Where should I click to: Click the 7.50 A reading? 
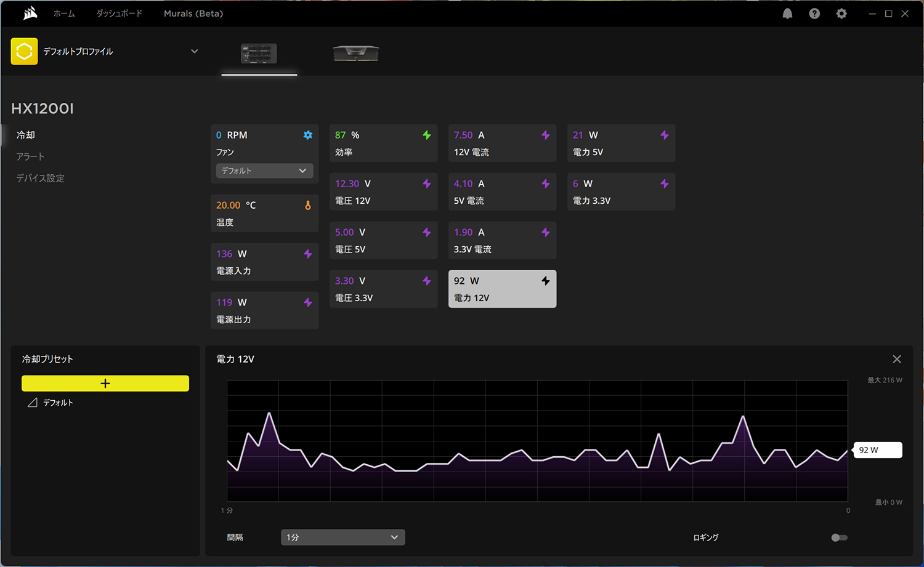469,135
